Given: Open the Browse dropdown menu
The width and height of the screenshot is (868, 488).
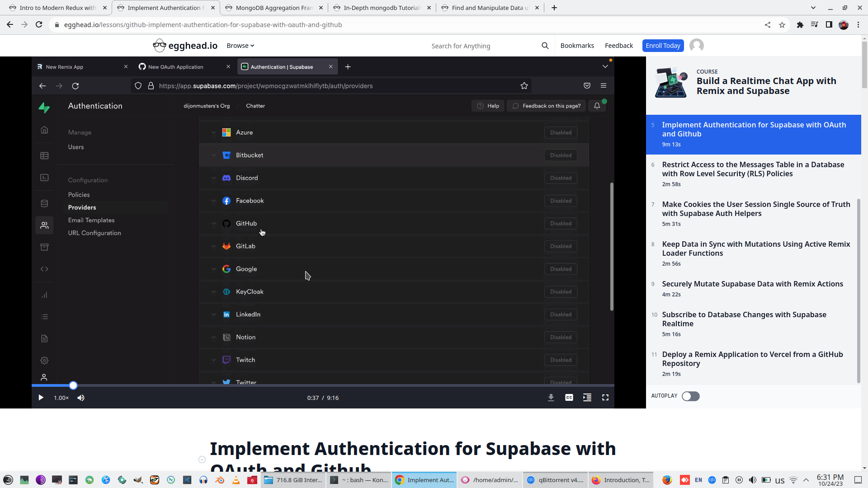Looking at the screenshot, I should pos(240,46).
